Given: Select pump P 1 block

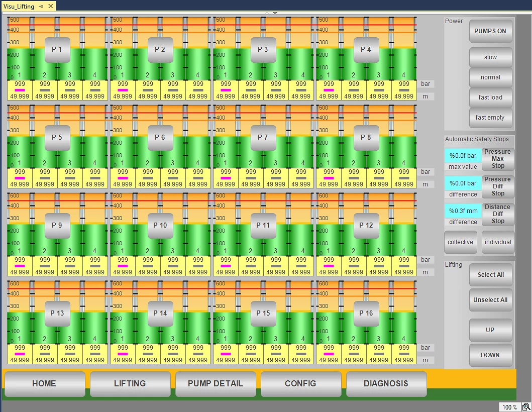Looking at the screenshot, I should click(57, 50).
